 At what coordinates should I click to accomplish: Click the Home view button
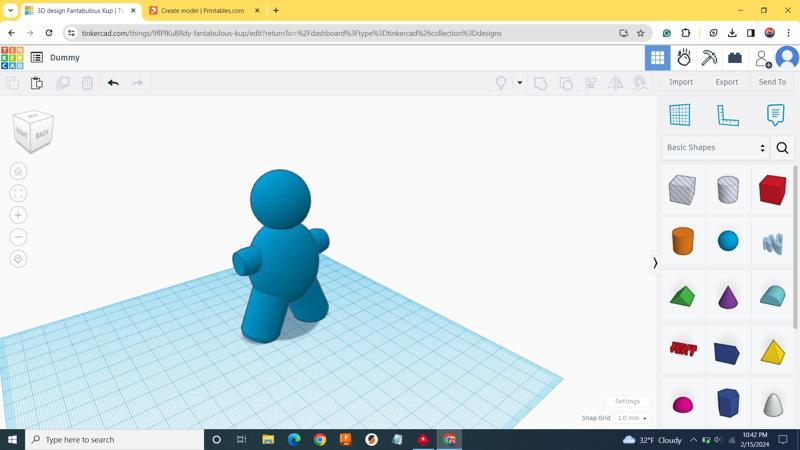[18, 172]
